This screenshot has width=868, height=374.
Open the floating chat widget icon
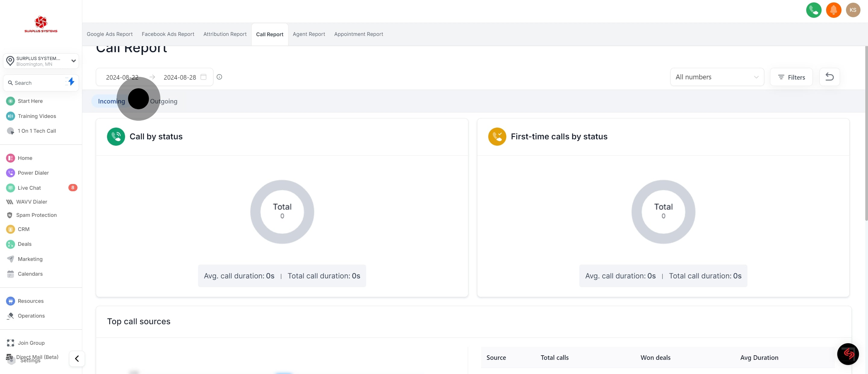[848, 354]
